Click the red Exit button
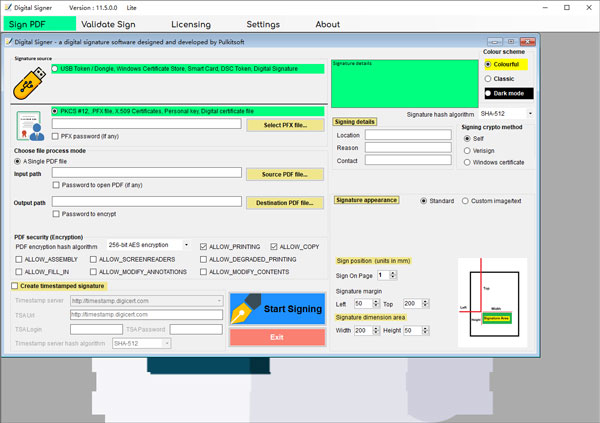The height and width of the screenshot is (423, 600). [278, 337]
